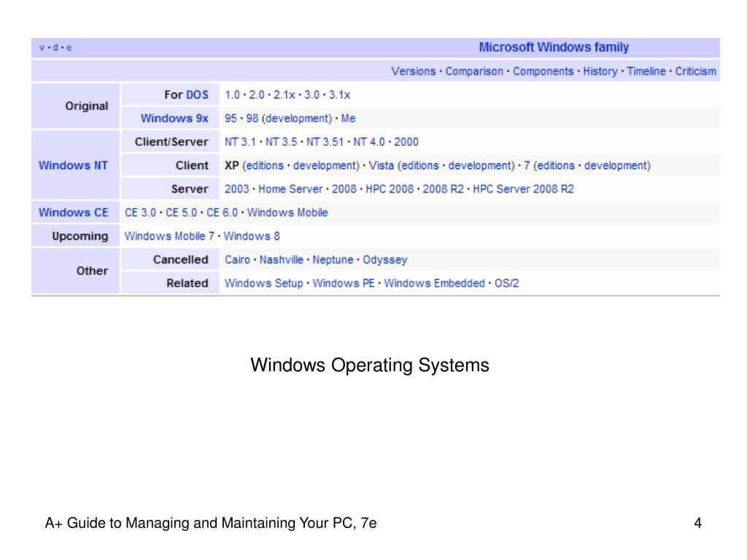The height and width of the screenshot is (560, 747).
Task: Click the editions link after 7
Action: 556,166
